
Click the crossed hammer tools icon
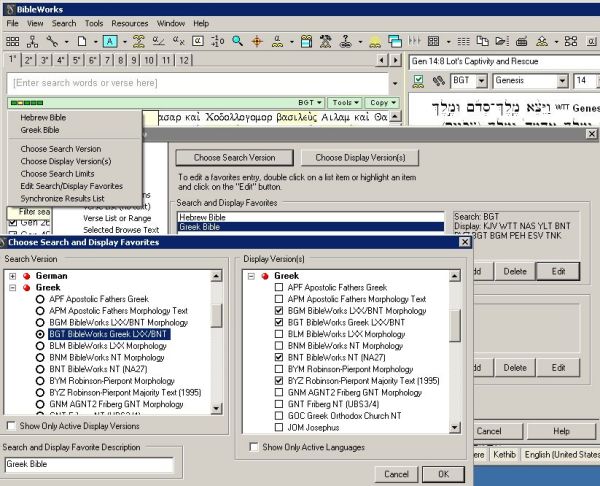(326, 41)
